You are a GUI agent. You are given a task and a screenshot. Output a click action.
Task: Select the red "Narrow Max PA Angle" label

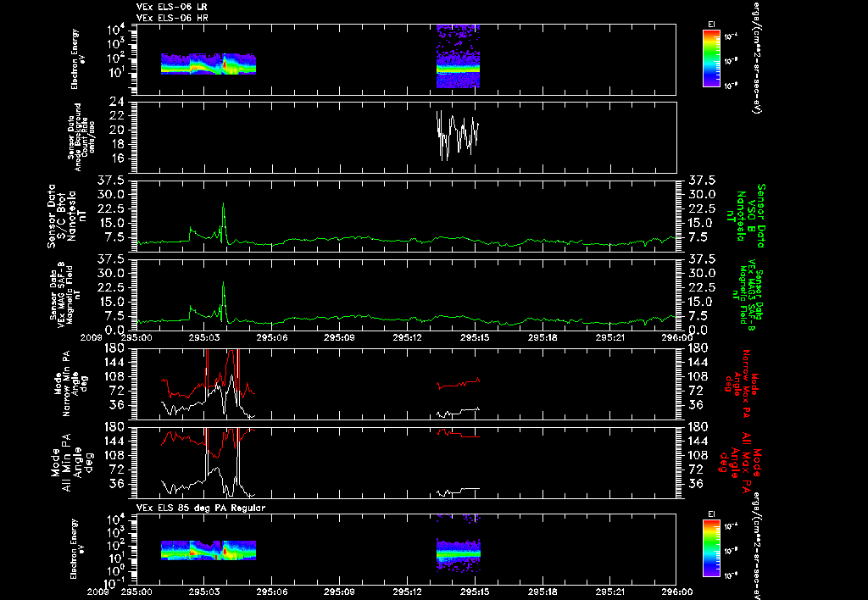(742, 383)
